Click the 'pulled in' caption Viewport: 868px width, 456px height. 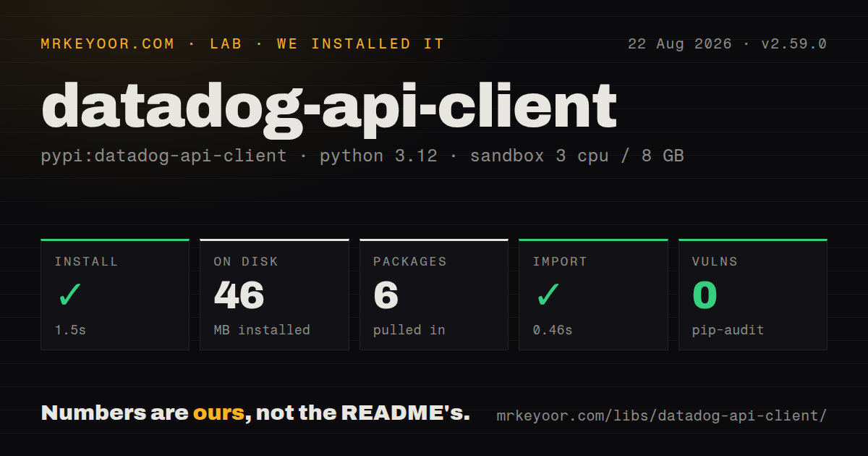tap(409, 330)
